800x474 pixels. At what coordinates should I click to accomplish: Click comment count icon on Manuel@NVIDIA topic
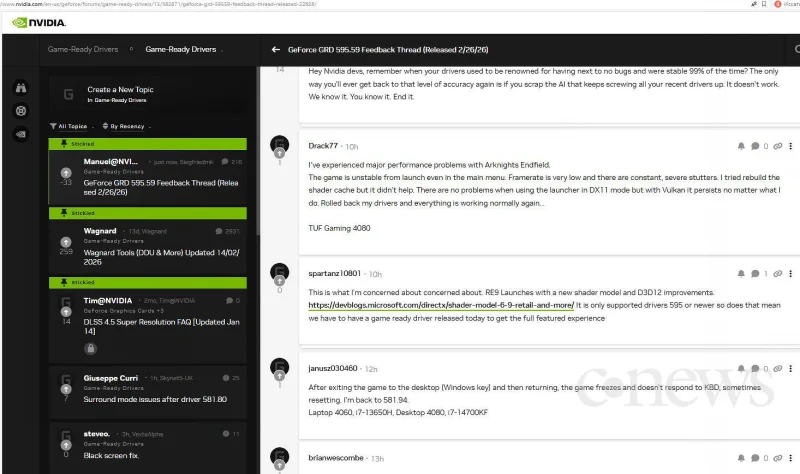224,162
